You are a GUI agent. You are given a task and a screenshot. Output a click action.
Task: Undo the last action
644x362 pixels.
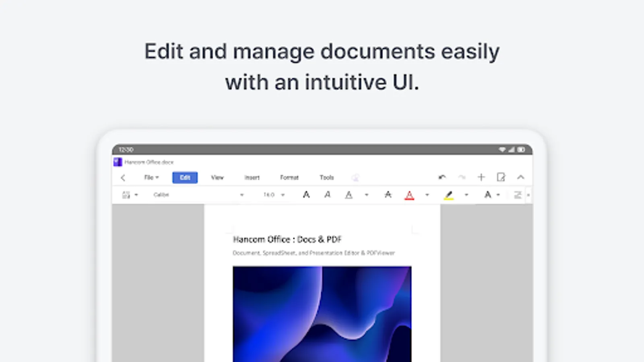coord(442,177)
